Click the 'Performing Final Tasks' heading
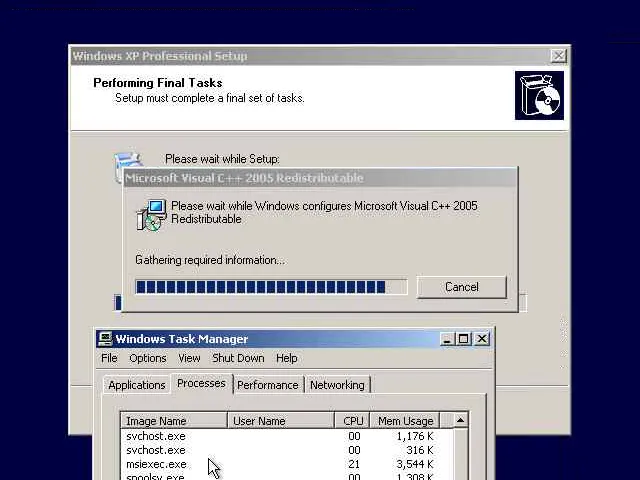 158,83
